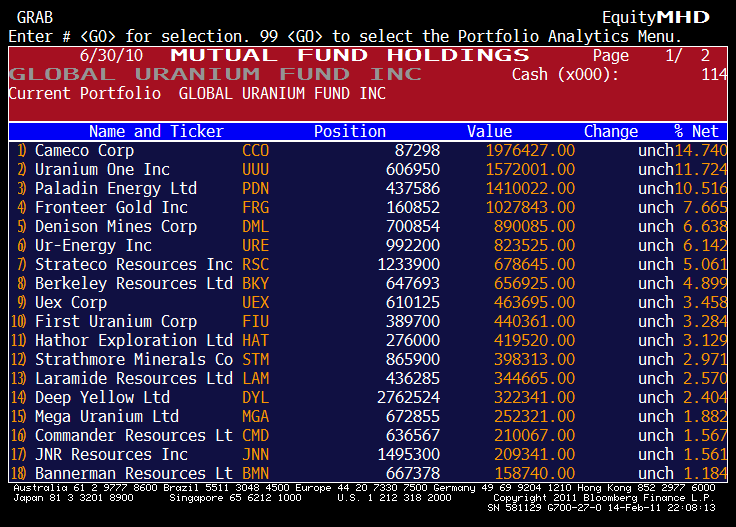Select the Uex Corp holding

click(x=368, y=303)
